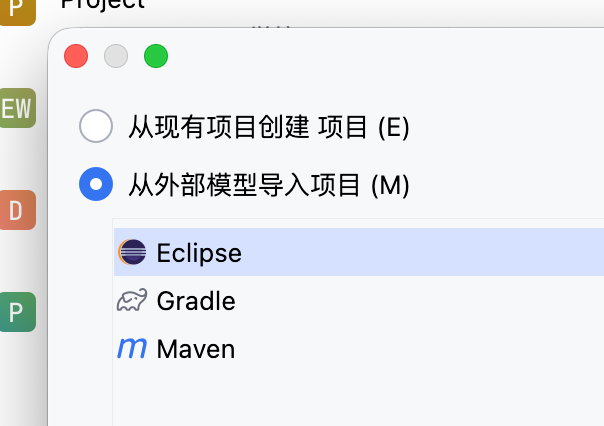The width and height of the screenshot is (604, 426).
Task: Select the 从现有项目创建 项目 (E) radio button
Action: click(96, 127)
